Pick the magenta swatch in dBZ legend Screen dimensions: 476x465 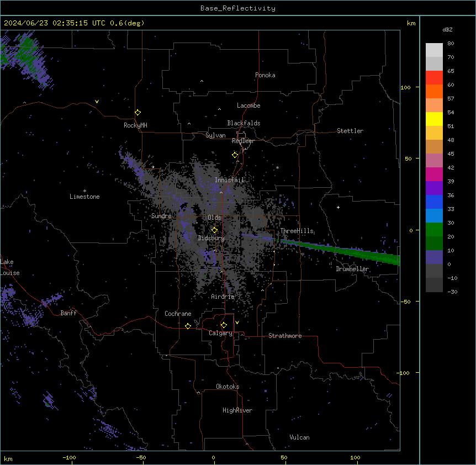tap(434, 174)
